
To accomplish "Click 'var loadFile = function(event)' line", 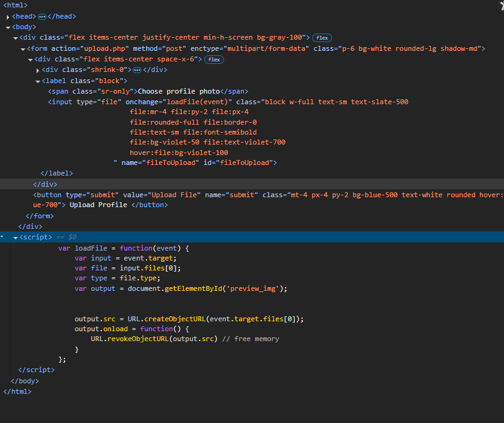I will pyautogui.click(x=124, y=248).
